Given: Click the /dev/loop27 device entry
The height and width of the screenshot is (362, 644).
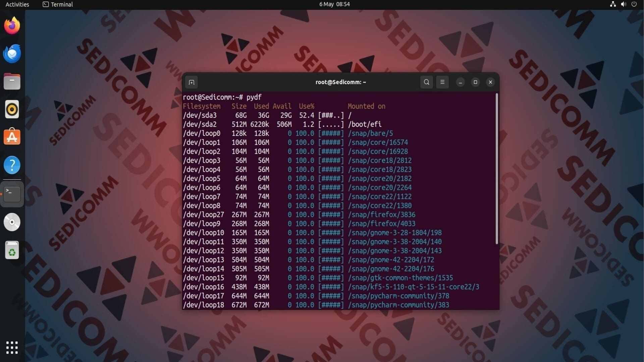Looking at the screenshot, I should coord(203,215).
